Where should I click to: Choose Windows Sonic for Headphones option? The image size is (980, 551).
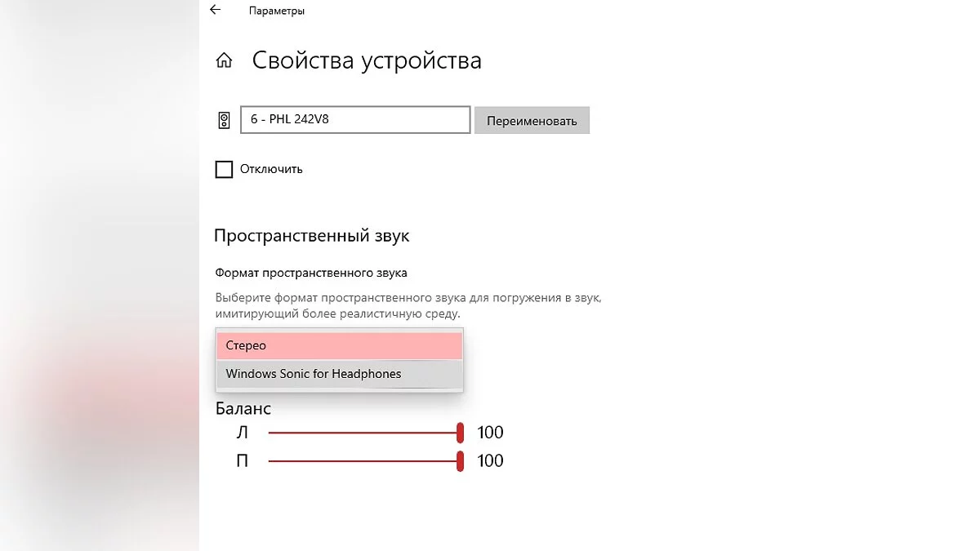click(339, 374)
